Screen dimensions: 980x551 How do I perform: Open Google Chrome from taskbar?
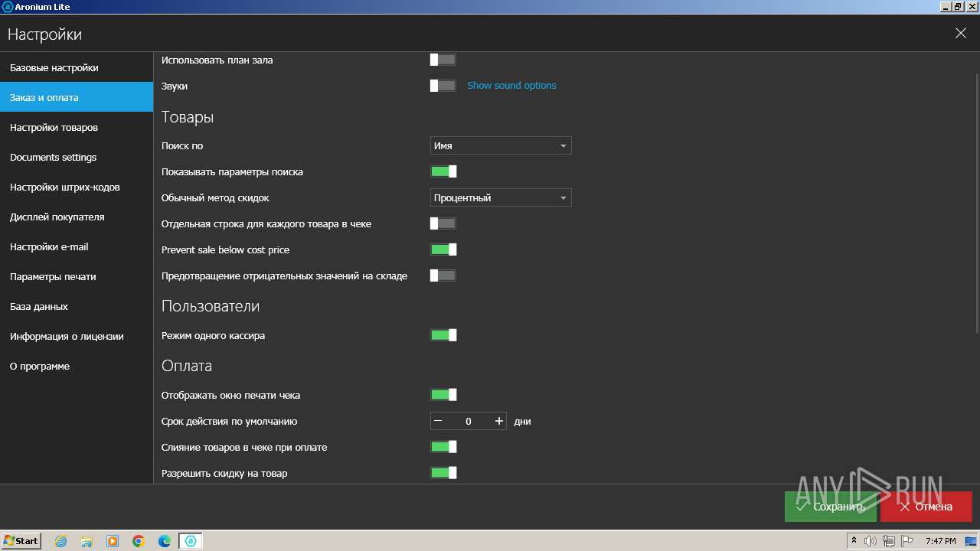pos(139,541)
